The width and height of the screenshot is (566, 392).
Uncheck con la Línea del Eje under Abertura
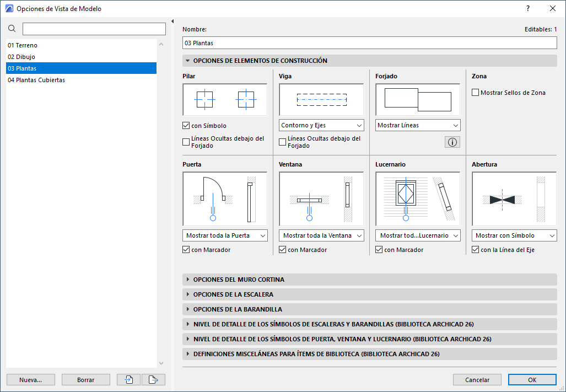click(x=475, y=249)
